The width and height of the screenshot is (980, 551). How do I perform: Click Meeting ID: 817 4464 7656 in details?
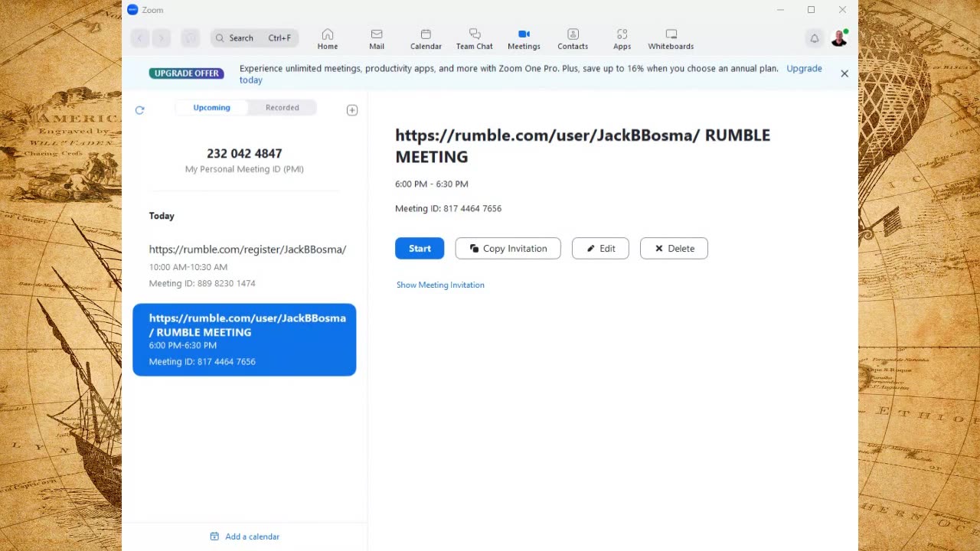(448, 208)
